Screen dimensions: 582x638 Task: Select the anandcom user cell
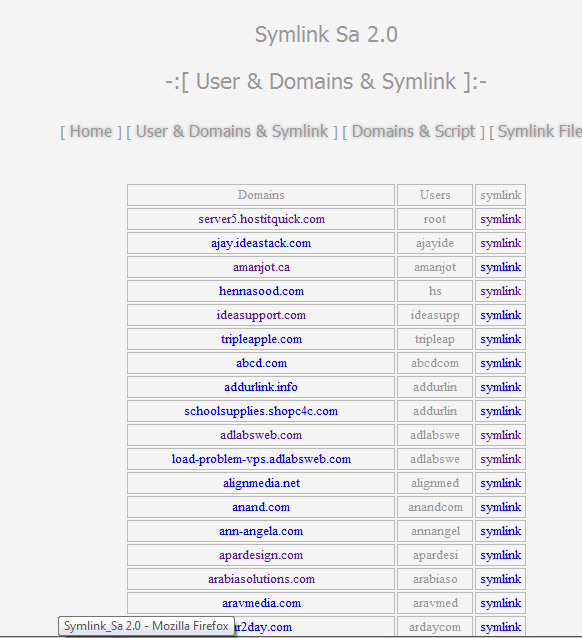(x=435, y=507)
